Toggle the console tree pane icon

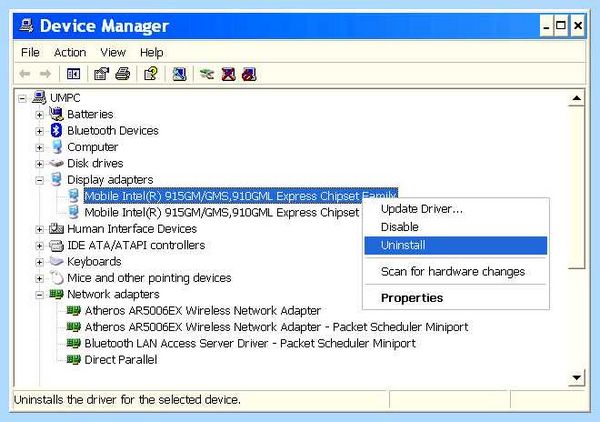coord(73,73)
